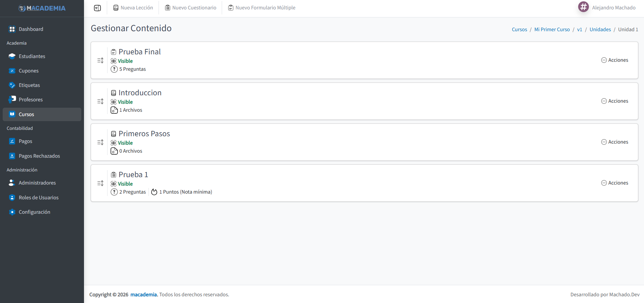The image size is (644, 303).
Task: Select Nuevo Cuestionario from the top bar
Action: [x=190, y=7]
